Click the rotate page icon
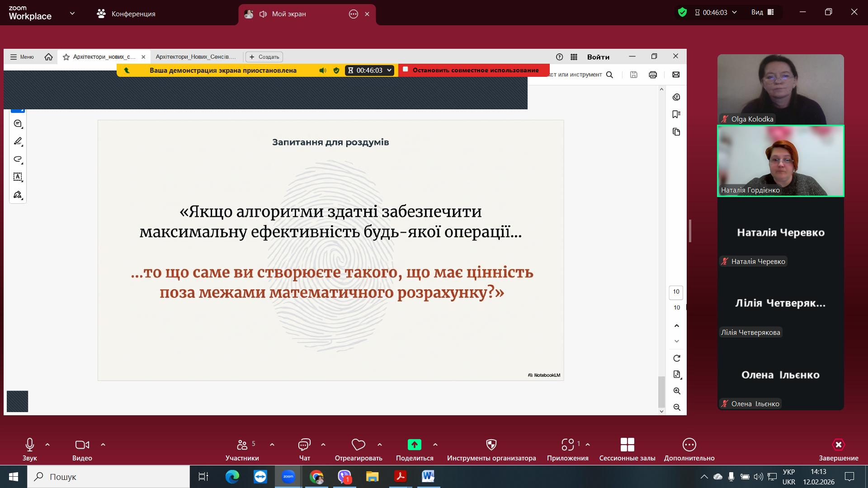868x488 pixels. 677,358
